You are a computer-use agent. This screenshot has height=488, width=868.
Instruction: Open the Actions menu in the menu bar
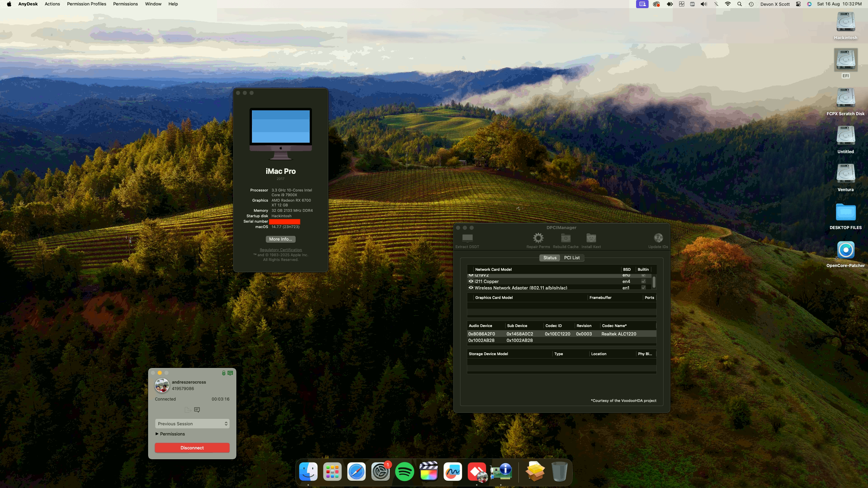pos(52,4)
